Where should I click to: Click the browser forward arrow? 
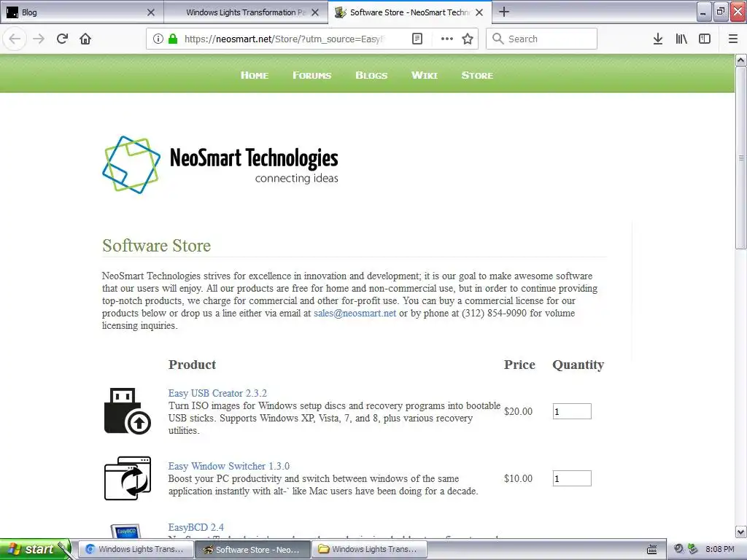[39, 39]
